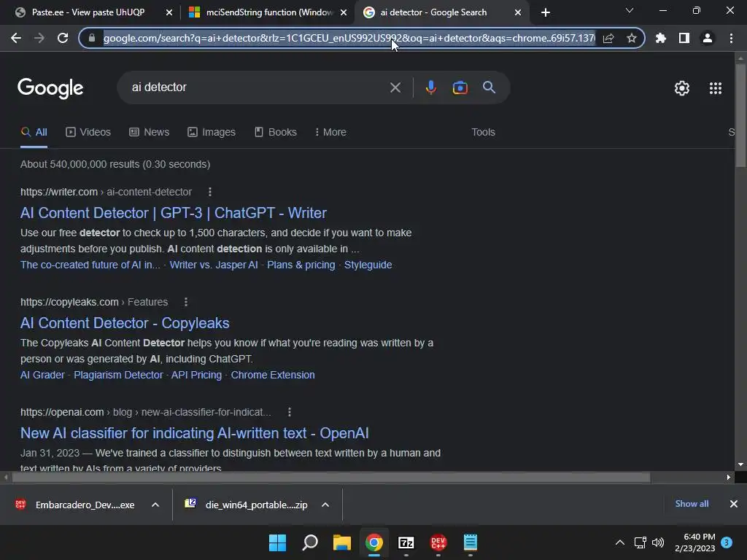747x560 pixels.
Task: Open more options for the copyleaks.com result
Action: tap(186, 302)
